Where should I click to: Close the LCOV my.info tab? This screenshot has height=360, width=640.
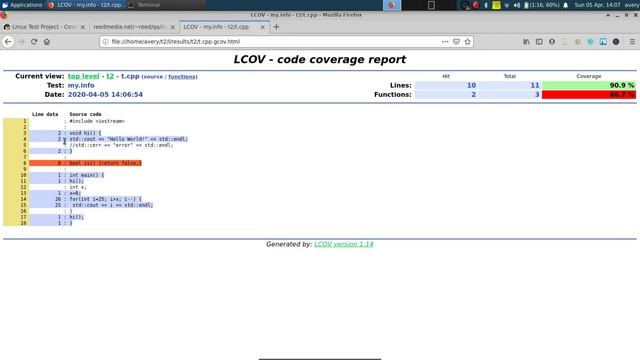(x=263, y=27)
